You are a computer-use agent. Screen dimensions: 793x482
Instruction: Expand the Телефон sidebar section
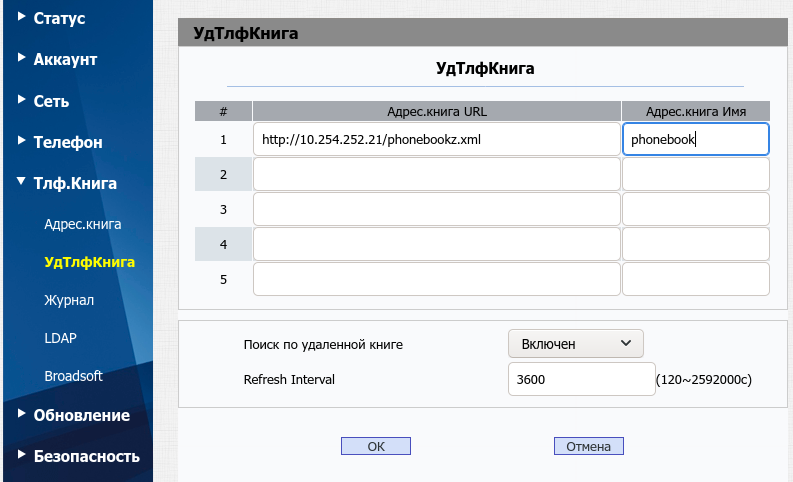(67, 142)
